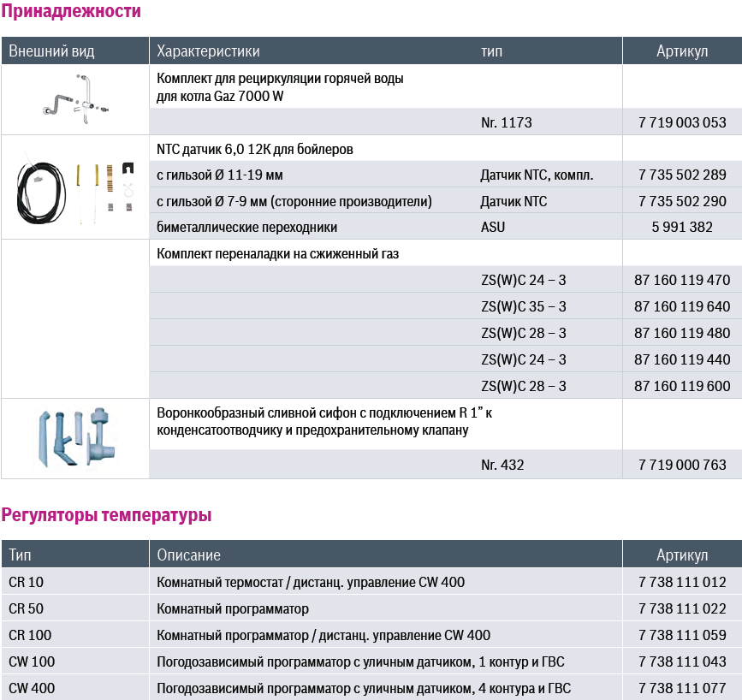
Task: Click the 'Артикул' header in accessories table
Action: tap(682, 50)
